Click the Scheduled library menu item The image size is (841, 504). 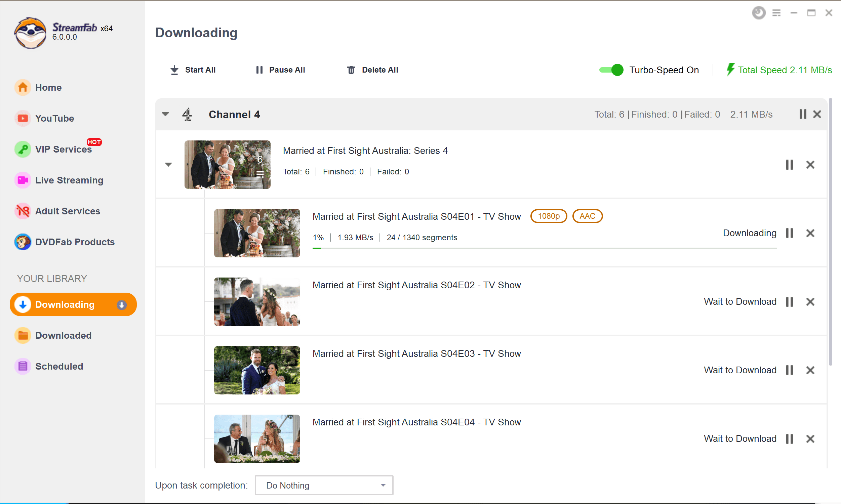(59, 366)
